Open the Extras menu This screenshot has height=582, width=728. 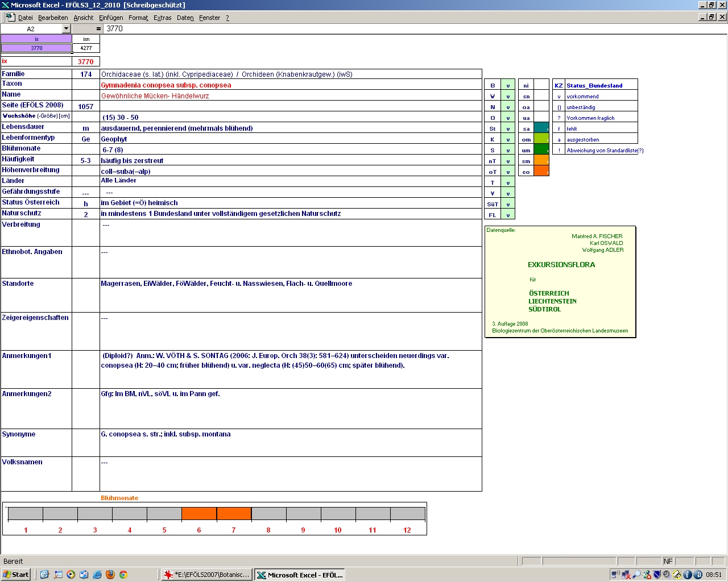[x=163, y=18]
